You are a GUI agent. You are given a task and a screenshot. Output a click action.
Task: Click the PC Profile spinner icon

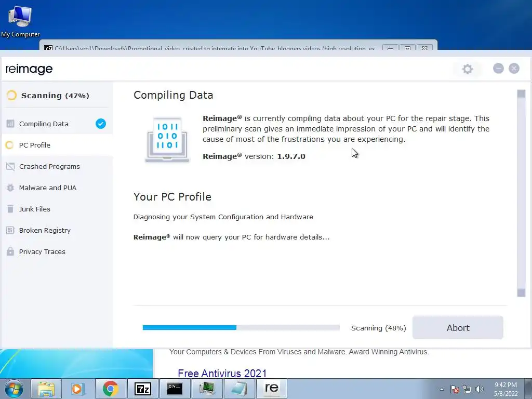point(9,145)
